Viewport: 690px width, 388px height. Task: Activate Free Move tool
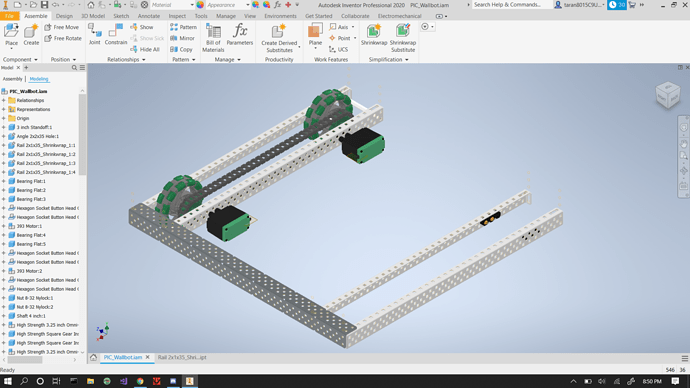point(62,27)
